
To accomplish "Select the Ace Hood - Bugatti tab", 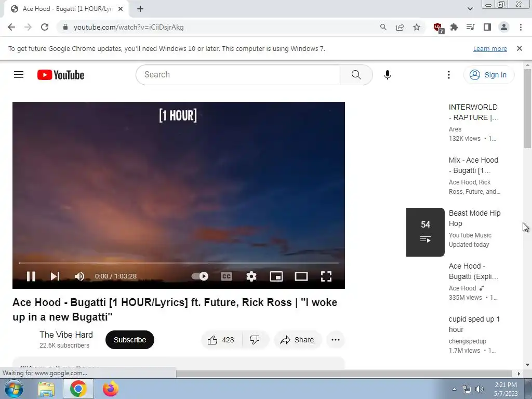I will tap(66, 9).
